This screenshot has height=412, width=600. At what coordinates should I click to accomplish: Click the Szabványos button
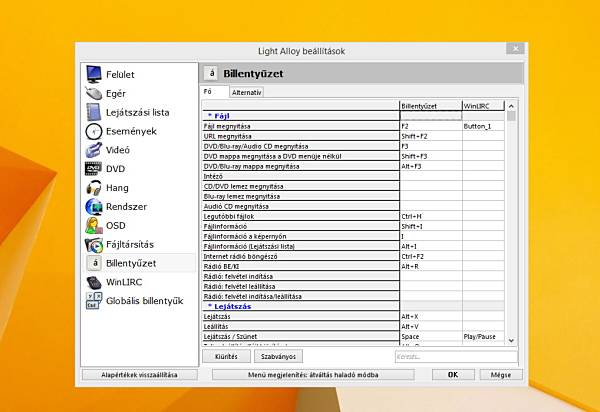point(278,356)
